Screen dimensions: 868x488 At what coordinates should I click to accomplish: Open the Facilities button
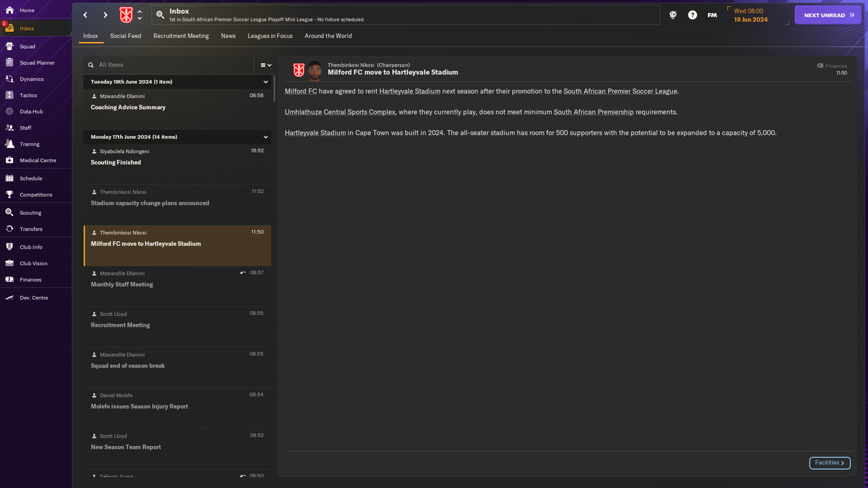coord(829,463)
